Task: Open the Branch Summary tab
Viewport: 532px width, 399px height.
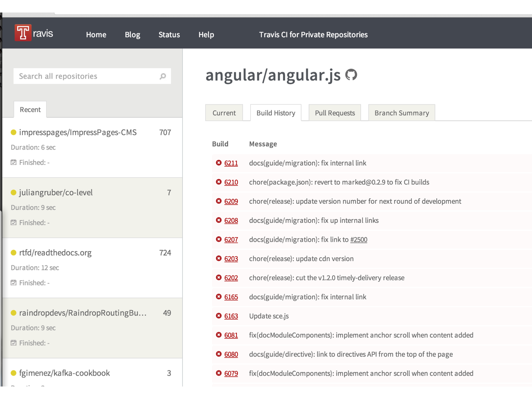Action: tap(402, 113)
